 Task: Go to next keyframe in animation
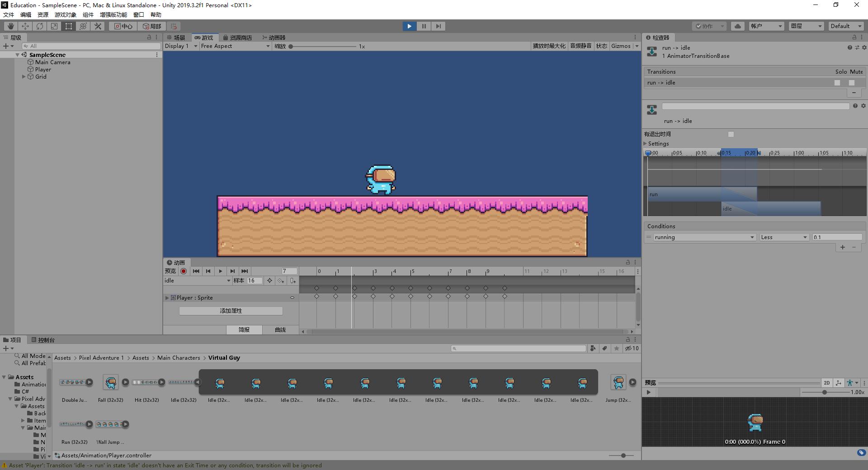(232, 271)
